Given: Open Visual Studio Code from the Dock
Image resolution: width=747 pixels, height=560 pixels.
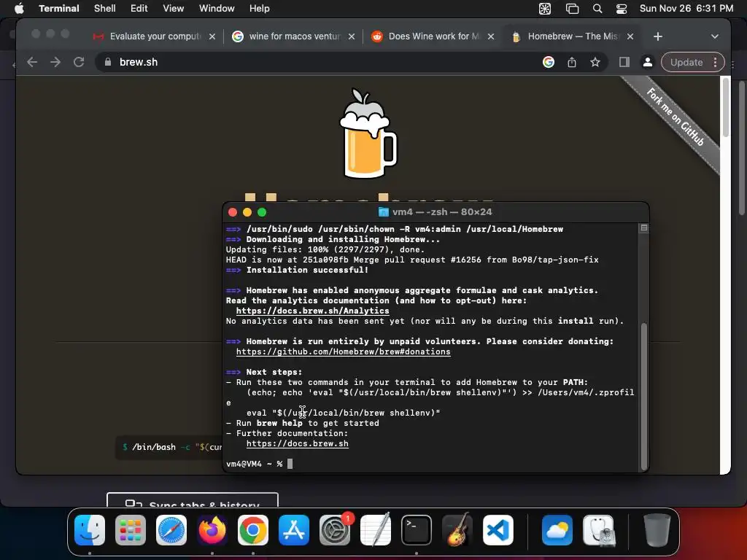Looking at the screenshot, I should (x=498, y=530).
